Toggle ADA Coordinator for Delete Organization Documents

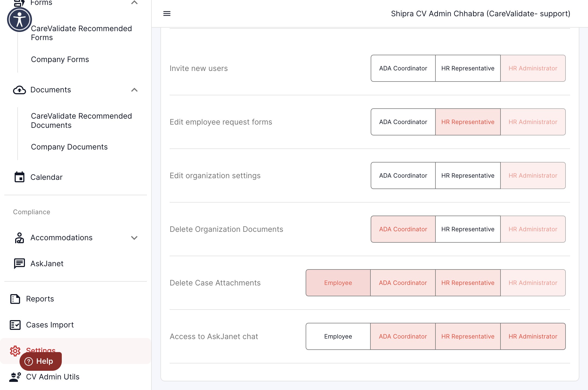[403, 229]
